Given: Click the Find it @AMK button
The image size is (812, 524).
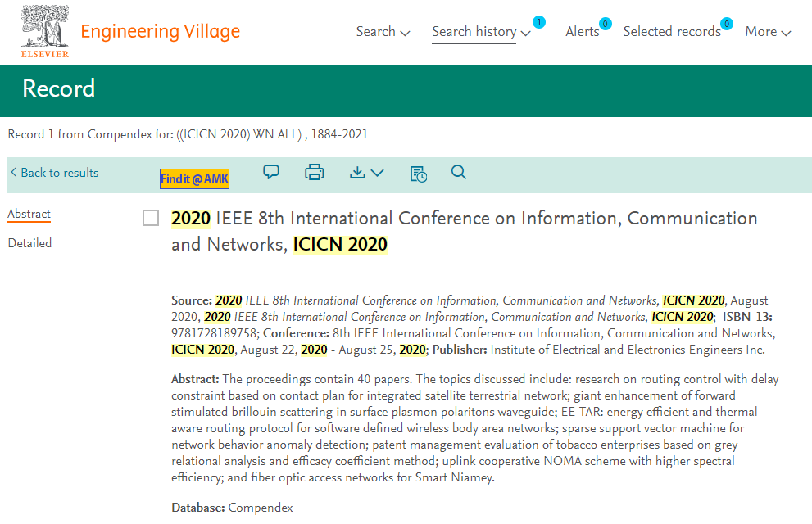Looking at the screenshot, I should pos(194,179).
